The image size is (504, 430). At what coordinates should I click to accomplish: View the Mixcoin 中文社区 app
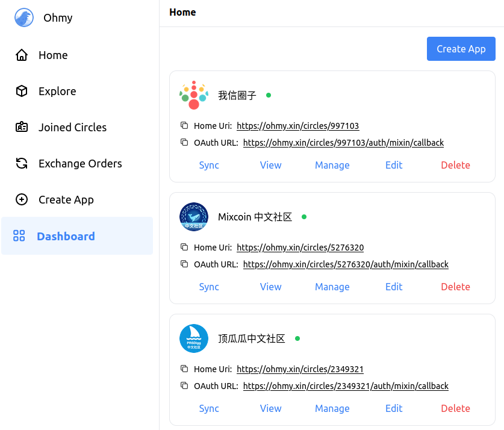pyautogui.click(x=270, y=287)
